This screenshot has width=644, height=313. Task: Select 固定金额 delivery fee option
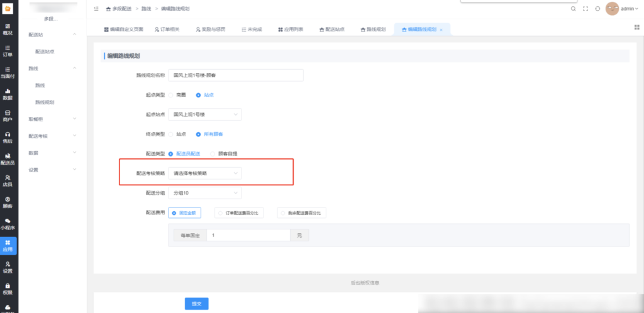(184, 213)
